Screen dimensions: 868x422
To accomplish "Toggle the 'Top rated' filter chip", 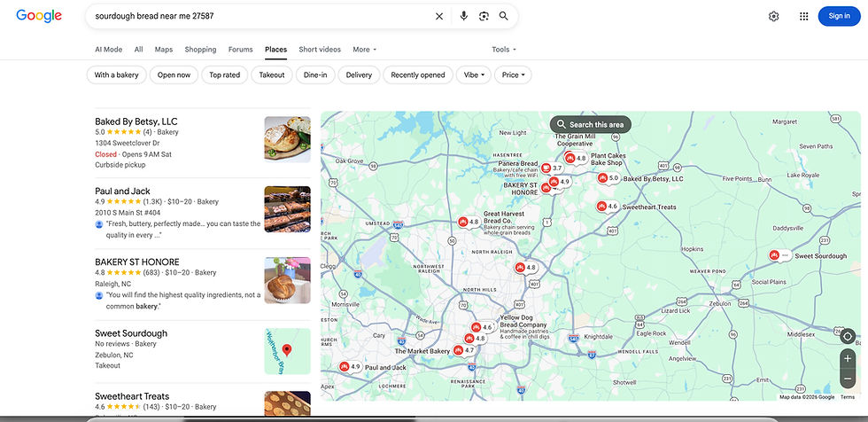I will tap(225, 74).
